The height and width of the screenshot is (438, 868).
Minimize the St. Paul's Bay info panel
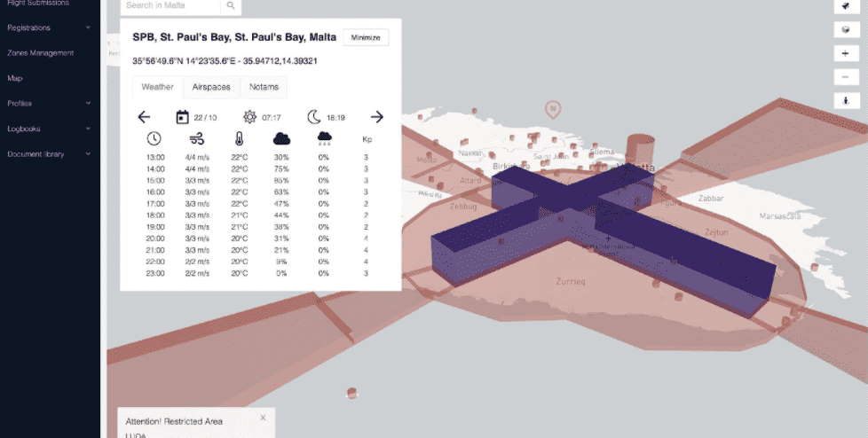[x=365, y=37]
